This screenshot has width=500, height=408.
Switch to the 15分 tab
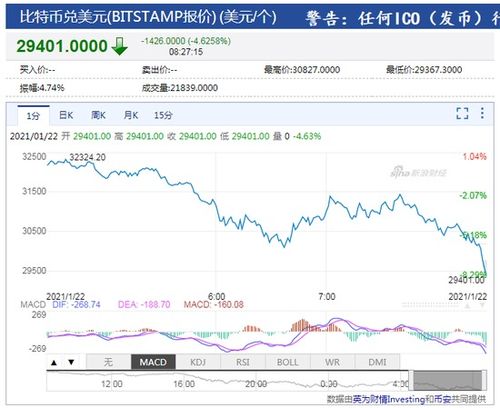coord(163,115)
